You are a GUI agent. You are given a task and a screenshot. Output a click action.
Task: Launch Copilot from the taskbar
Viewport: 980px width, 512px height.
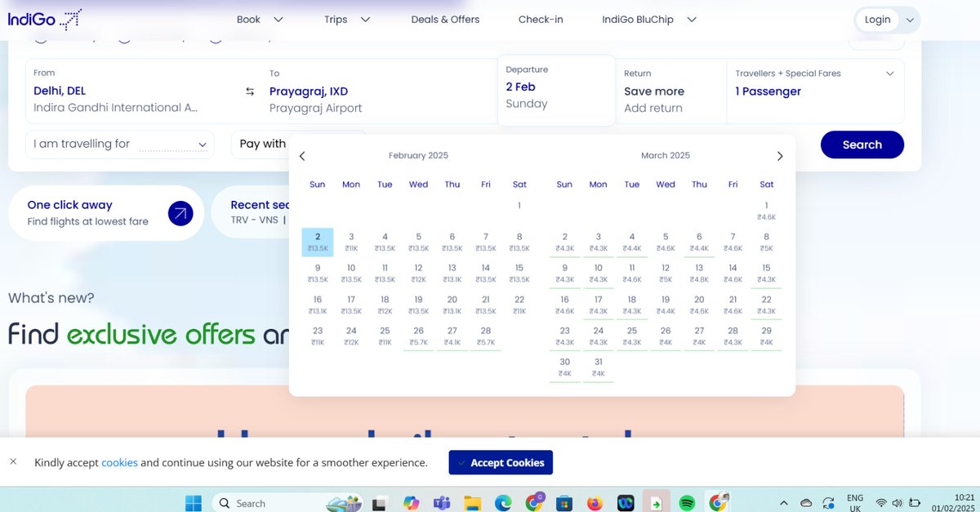coord(412,503)
